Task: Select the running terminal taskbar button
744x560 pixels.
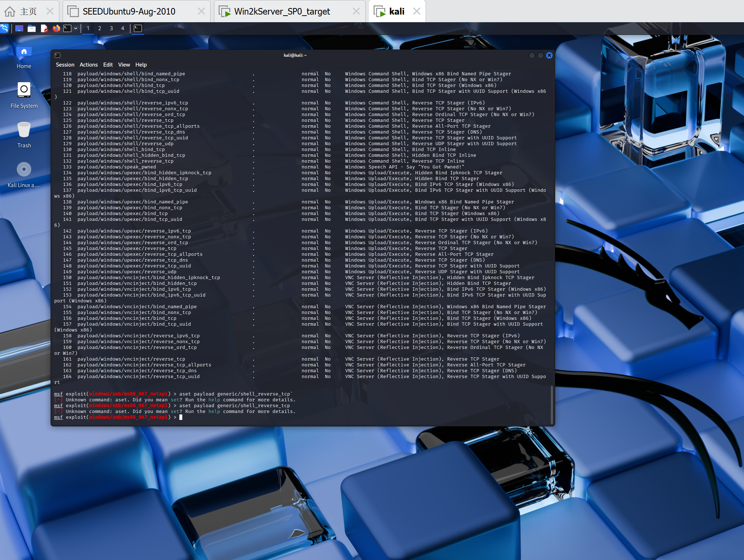Action: coord(138,28)
